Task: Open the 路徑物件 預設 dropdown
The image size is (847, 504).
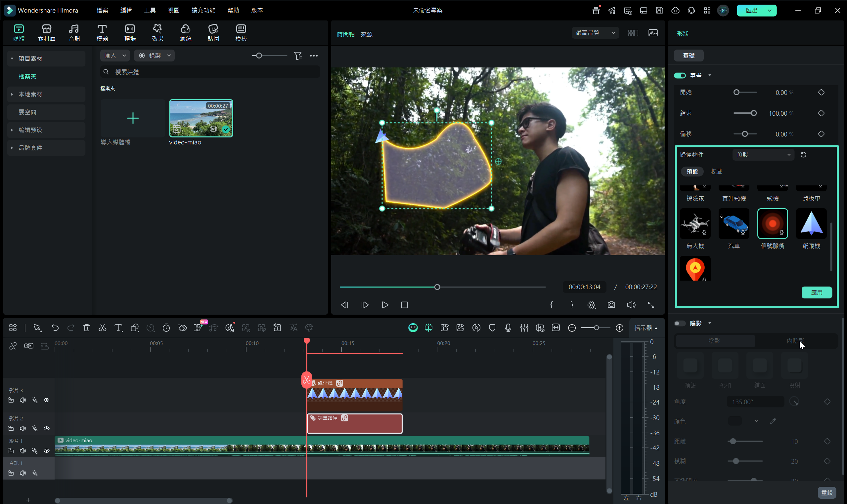Action: 763,155
